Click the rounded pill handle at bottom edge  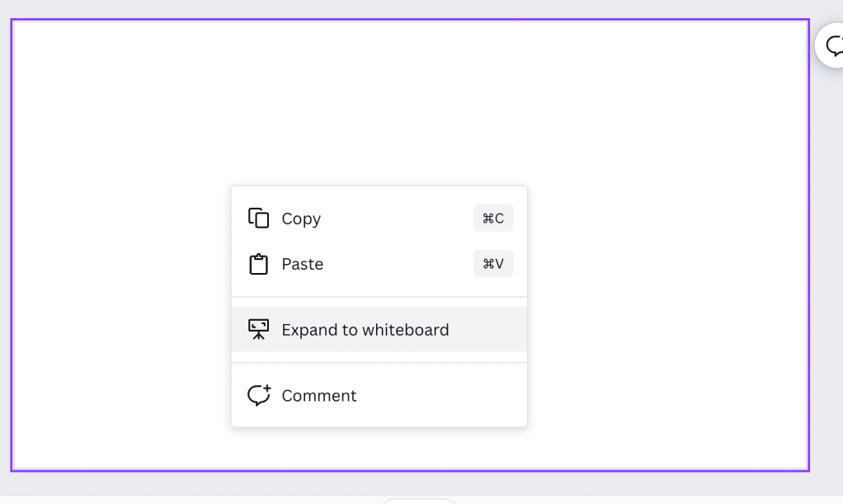click(418, 501)
